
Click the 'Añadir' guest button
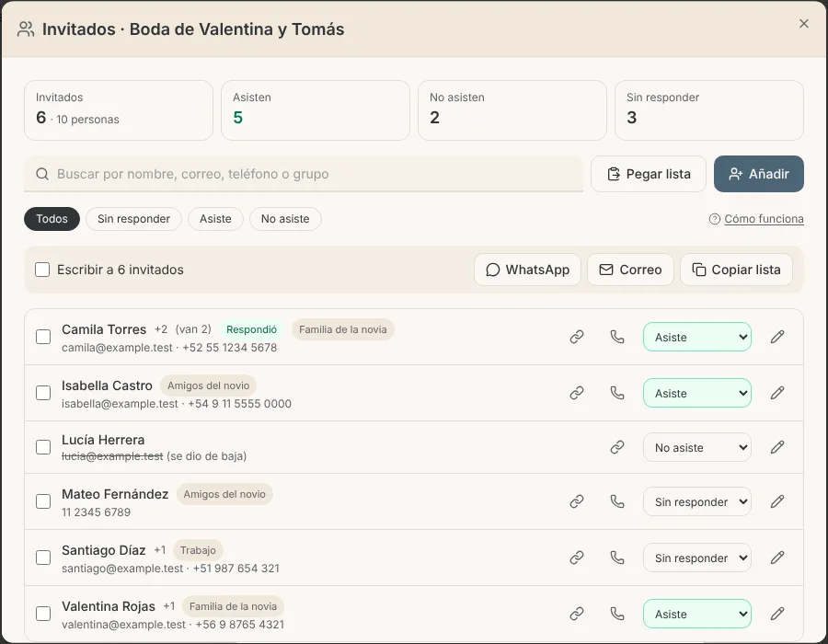[759, 174]
